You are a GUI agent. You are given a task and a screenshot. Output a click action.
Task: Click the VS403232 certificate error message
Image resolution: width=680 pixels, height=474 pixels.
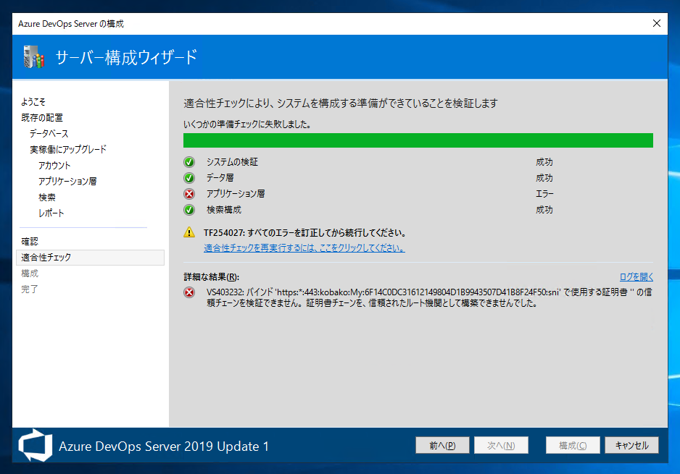(429, 297)
